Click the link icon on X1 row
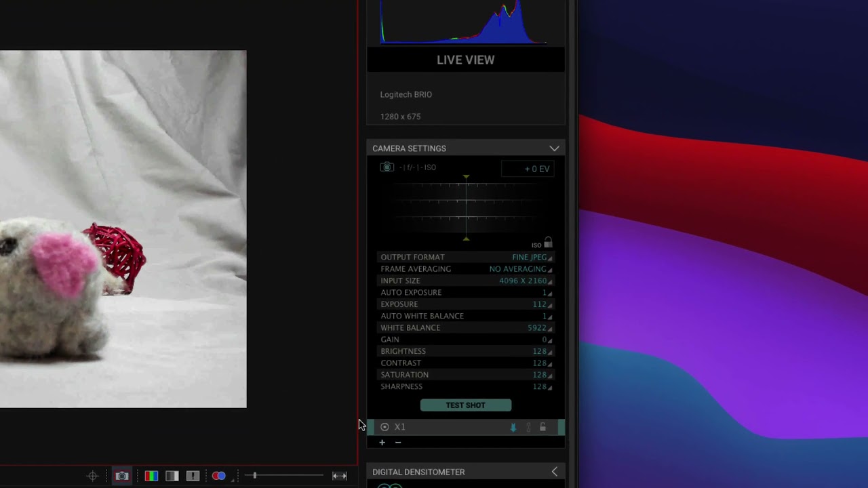 [x=528, y=427]
